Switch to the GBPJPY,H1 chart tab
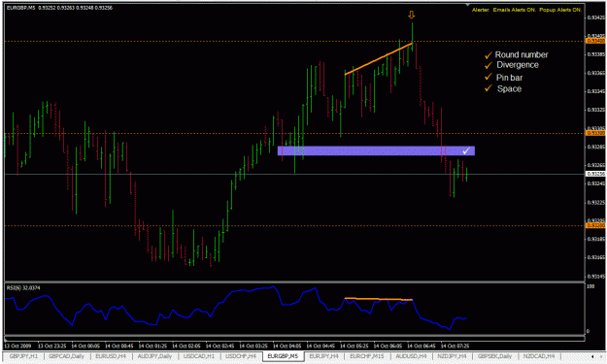The image size is (607, 364). pos(23,356)
